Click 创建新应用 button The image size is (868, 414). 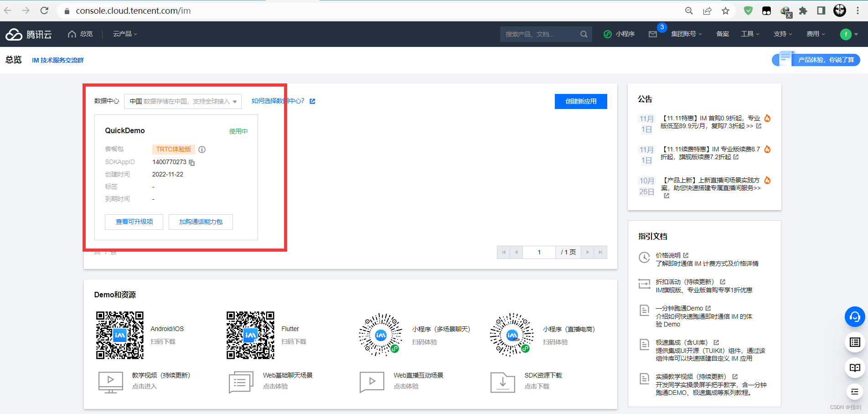581,101
